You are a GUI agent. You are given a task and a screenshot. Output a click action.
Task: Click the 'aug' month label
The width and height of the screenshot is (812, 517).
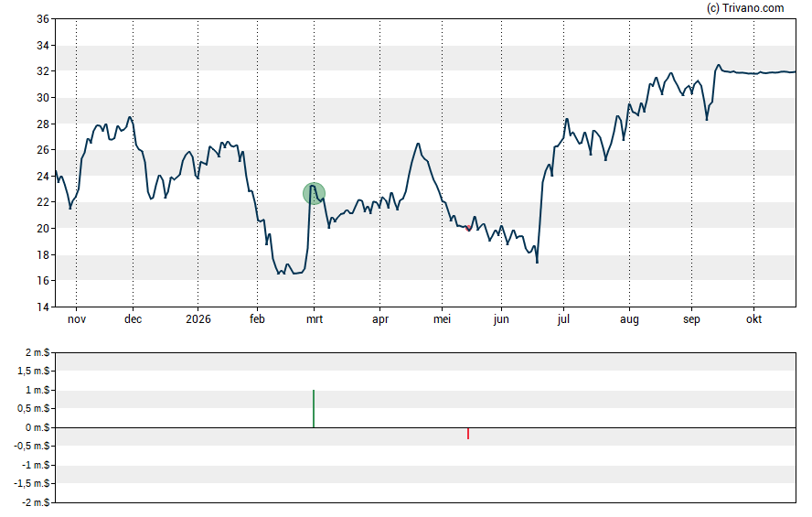(630, 319)
